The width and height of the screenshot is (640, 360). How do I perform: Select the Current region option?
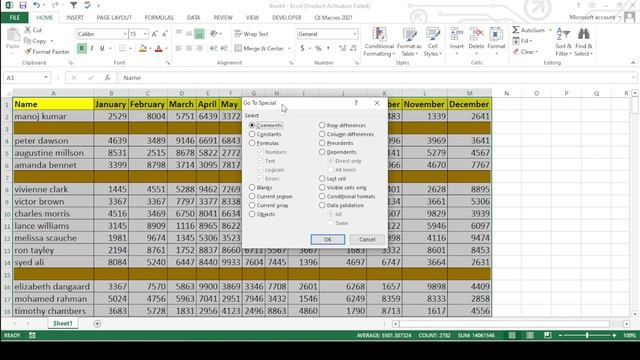click(x=252, y=196)
